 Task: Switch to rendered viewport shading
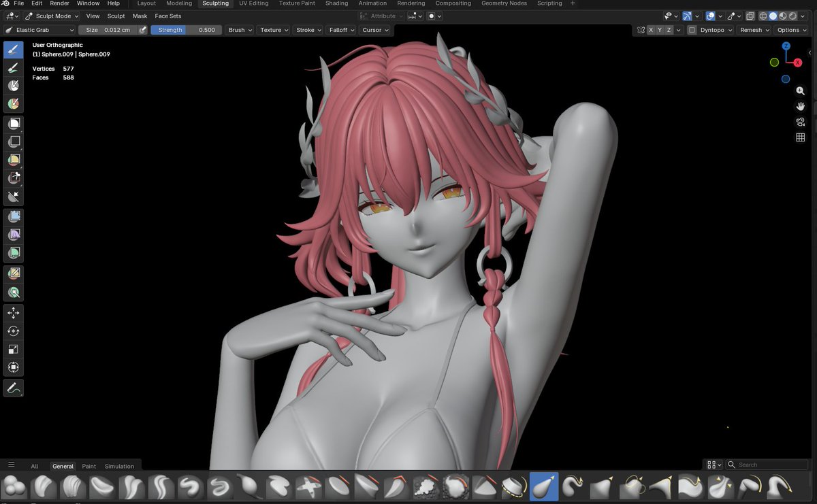pos(792,16)
